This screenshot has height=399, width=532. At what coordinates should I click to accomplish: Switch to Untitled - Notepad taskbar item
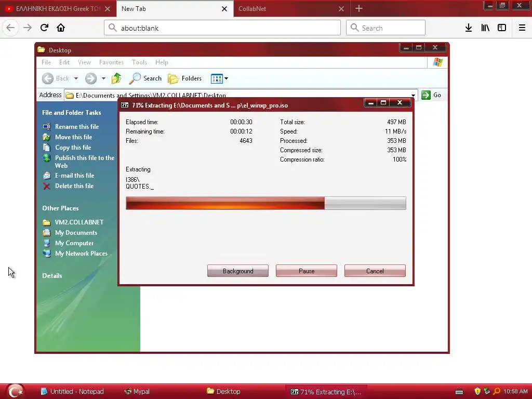tap(72, 392)
